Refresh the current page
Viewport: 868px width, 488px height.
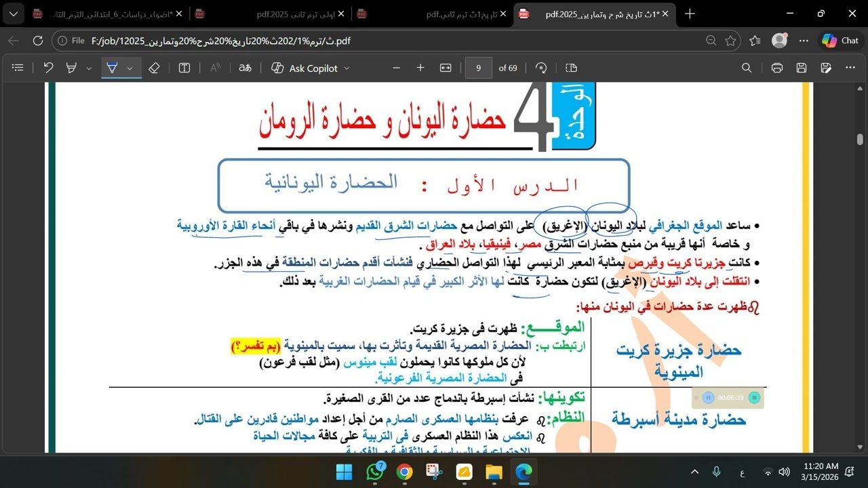click(38, 41)
